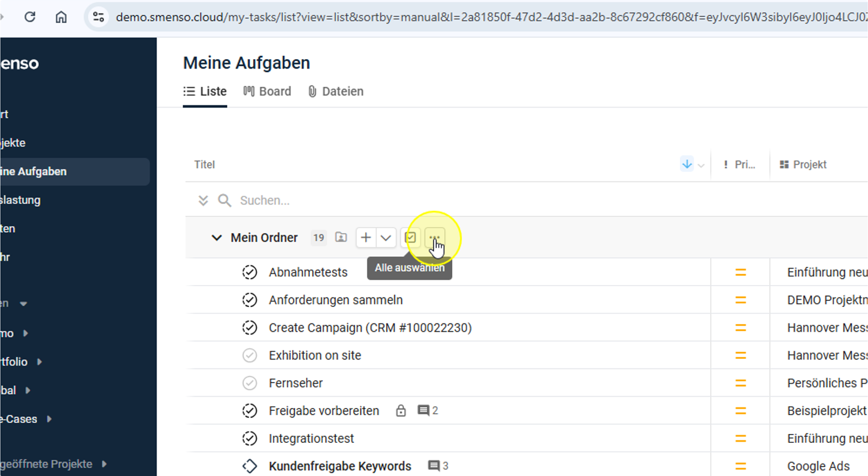
Task: Click the lock icon on Freigabe vorbereiten
Action: (401, 411)
